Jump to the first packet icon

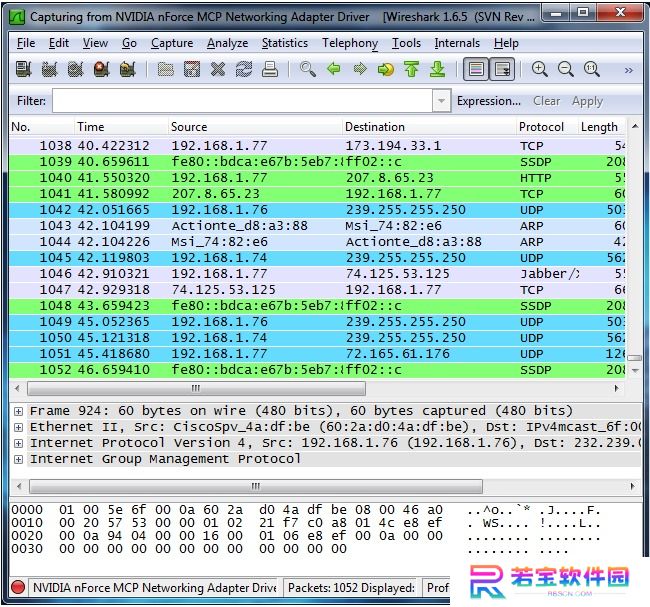point(412,69)
